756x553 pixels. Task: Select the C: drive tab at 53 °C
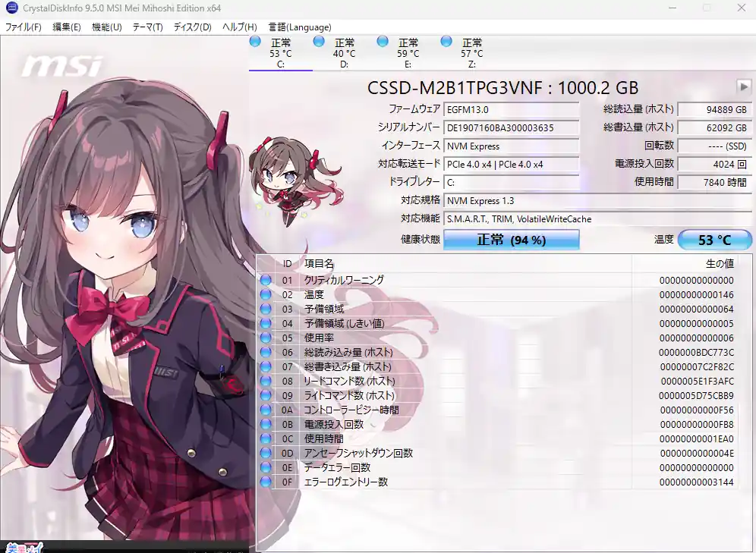pyautogui.click(x=281, y=53)
